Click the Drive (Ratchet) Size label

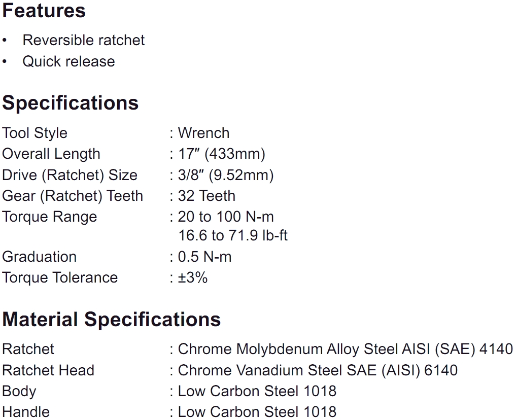[x=70, y=175]
